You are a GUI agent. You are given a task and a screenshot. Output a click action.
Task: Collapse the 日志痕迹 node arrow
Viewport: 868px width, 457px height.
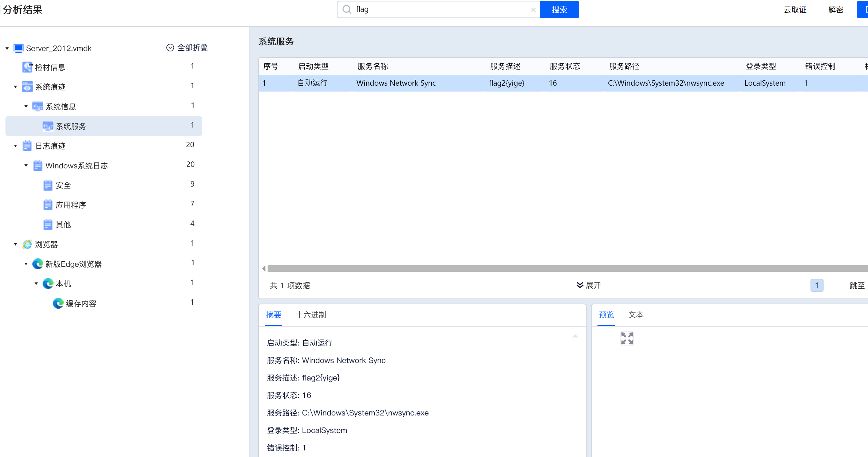click(15, 146)
